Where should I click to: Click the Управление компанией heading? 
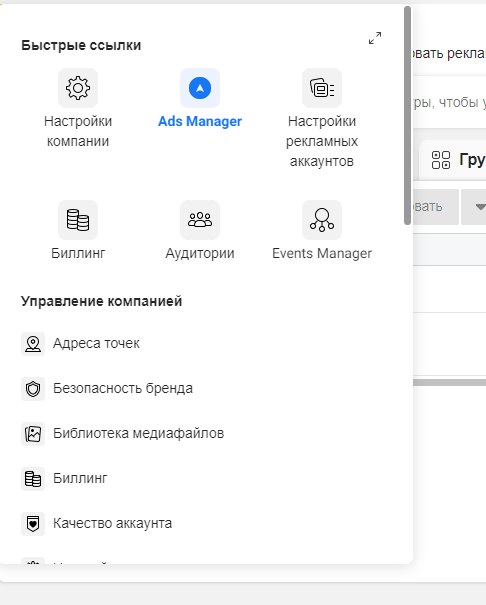[x=101, y=301]
